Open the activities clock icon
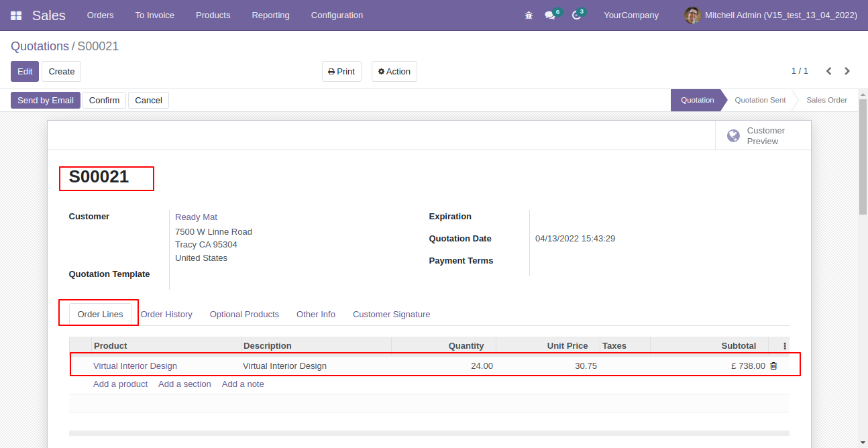The height and width of the screenshot is (448, 868). tap(576, 15)
